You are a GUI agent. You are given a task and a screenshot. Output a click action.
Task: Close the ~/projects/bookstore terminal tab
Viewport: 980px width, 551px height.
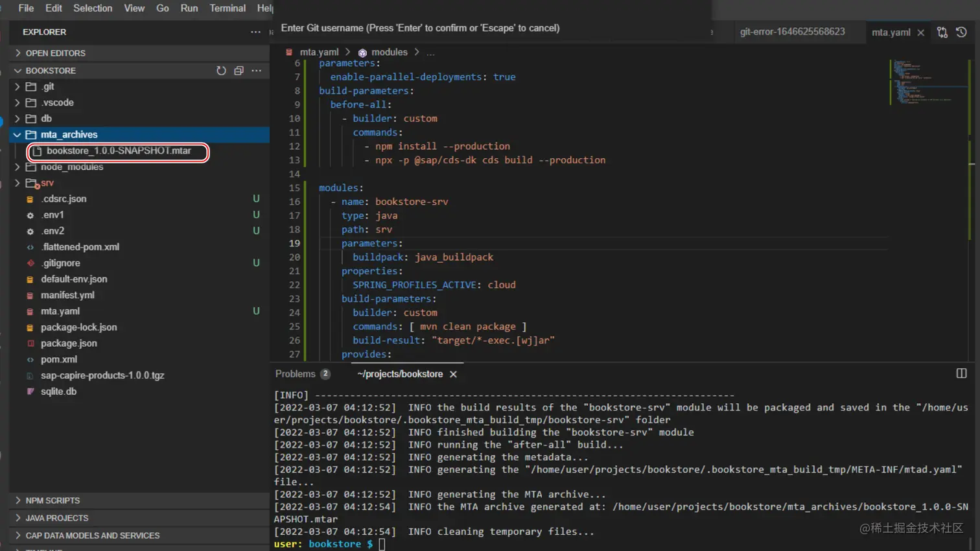(x=453, y=374)
